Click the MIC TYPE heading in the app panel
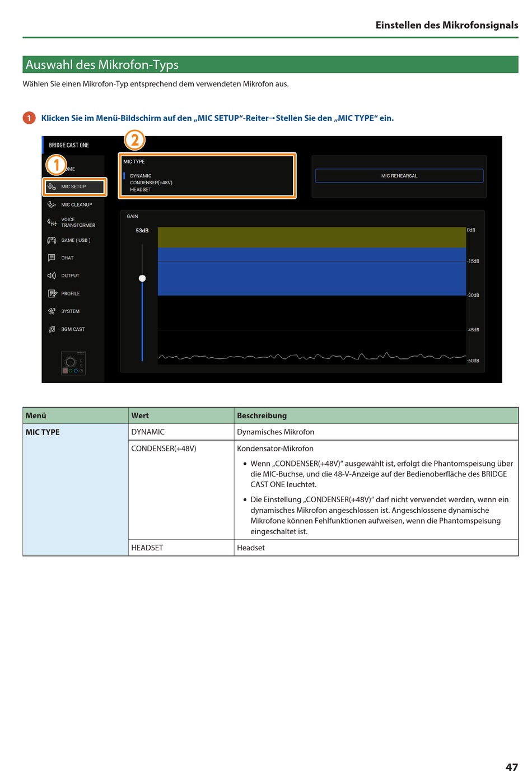 134,161
